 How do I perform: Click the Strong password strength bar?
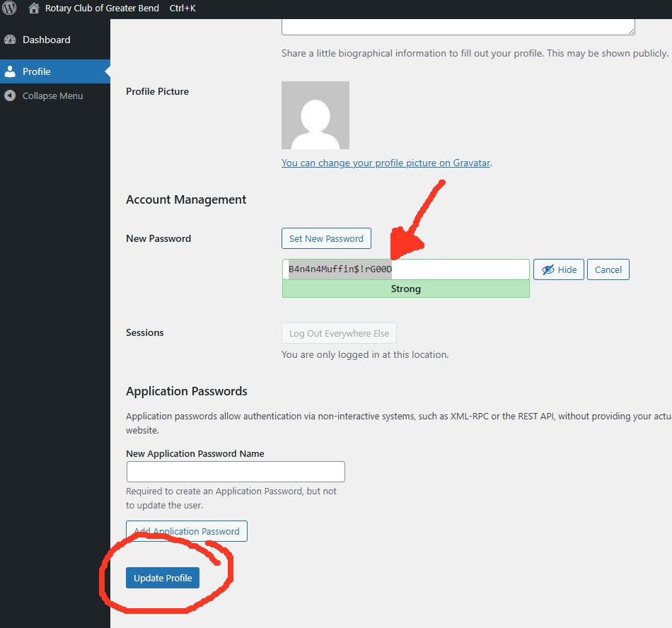pos(406,289)
